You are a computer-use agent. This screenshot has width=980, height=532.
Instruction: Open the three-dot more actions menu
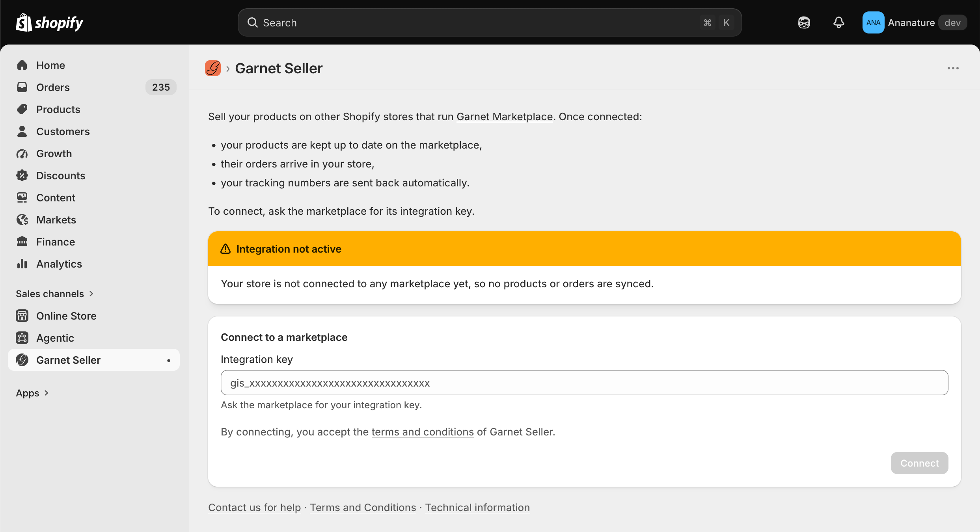(x=953, y=68)
